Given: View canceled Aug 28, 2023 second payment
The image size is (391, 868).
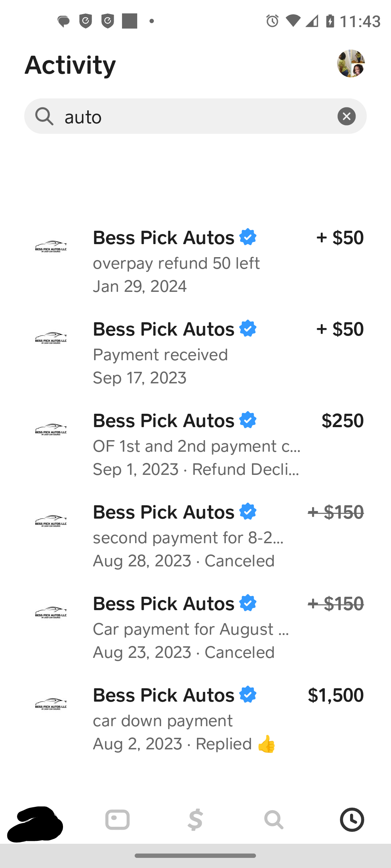Looking at the screenshot, I should click(x=195, y=536).
